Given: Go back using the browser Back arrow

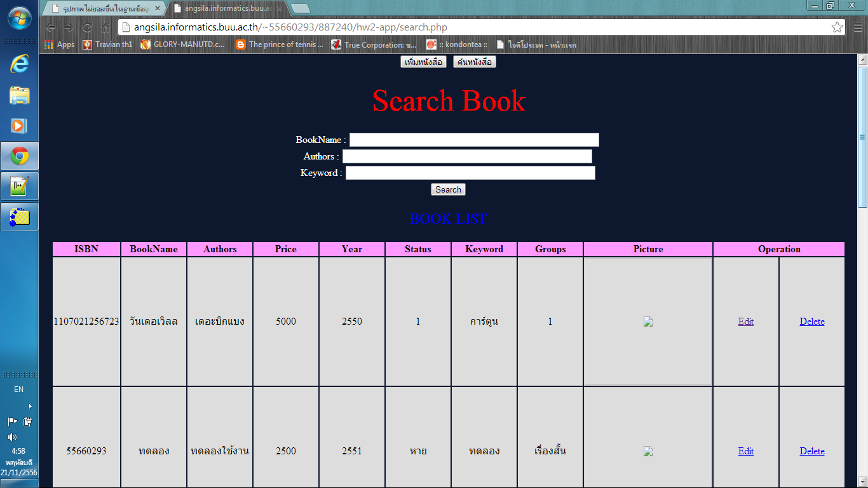Looking at the screenshot, I should (x=50, y=27).
